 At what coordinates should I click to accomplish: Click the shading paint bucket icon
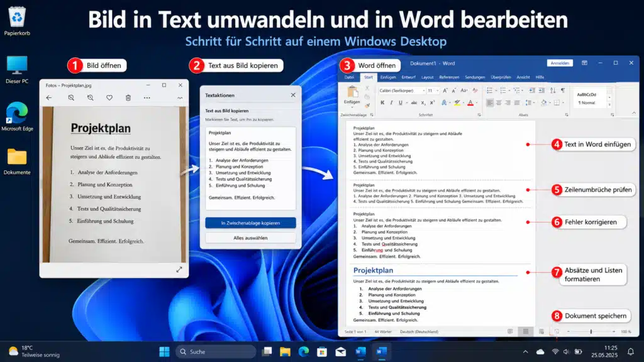544,102
